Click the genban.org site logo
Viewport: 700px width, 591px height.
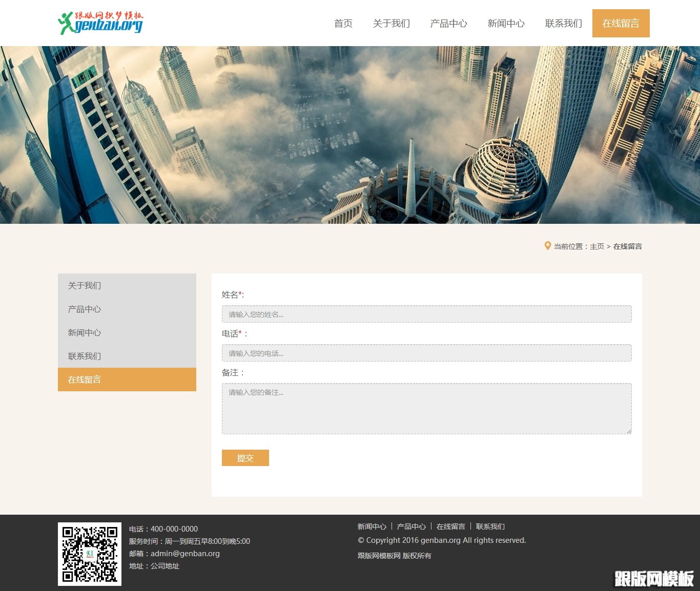point(100,23)
